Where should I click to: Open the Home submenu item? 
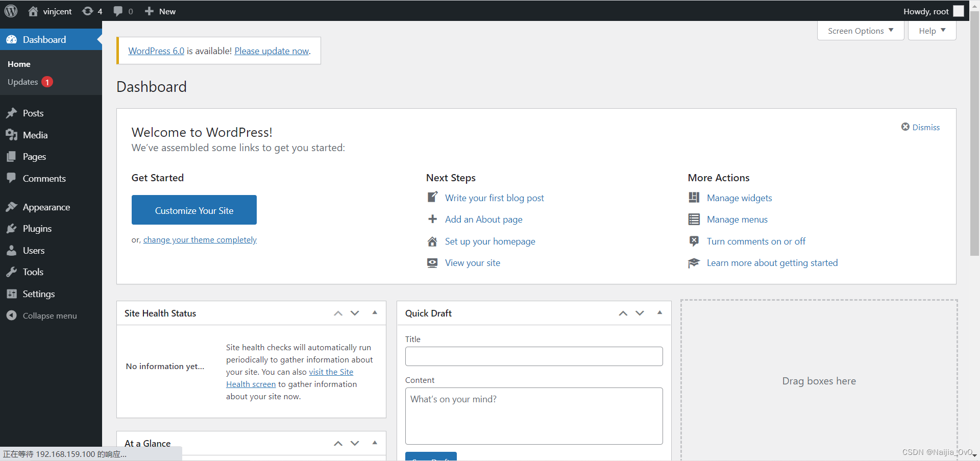[19, 64]
